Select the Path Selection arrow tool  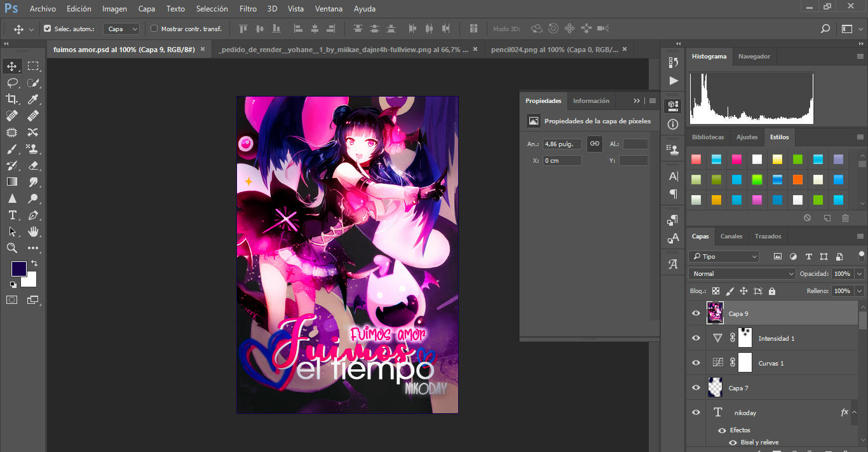(12, 231)
